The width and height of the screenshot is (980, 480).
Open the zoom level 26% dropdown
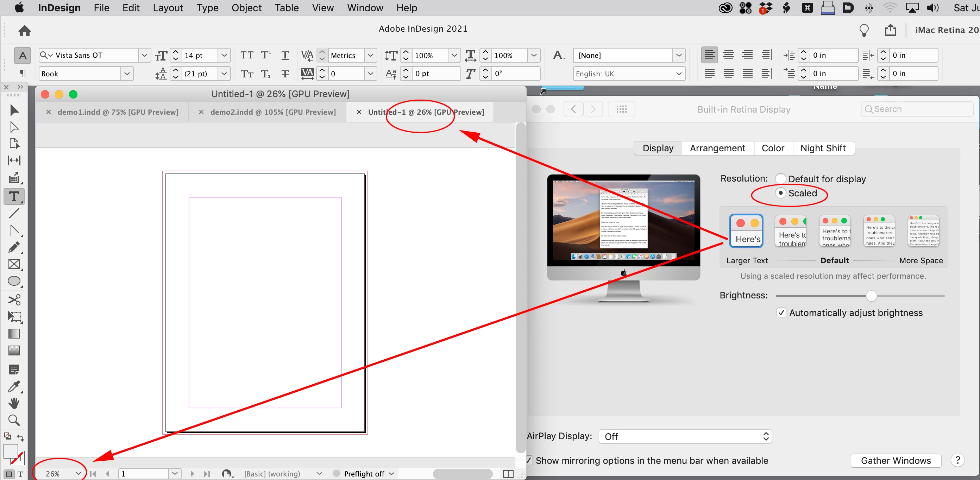tap(78, 474)
